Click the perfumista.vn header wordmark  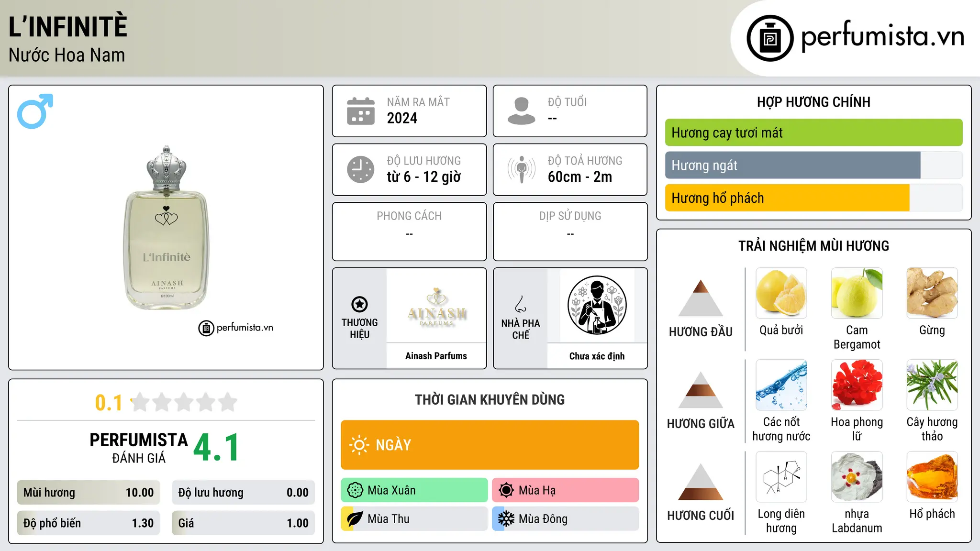pos(883,36)
